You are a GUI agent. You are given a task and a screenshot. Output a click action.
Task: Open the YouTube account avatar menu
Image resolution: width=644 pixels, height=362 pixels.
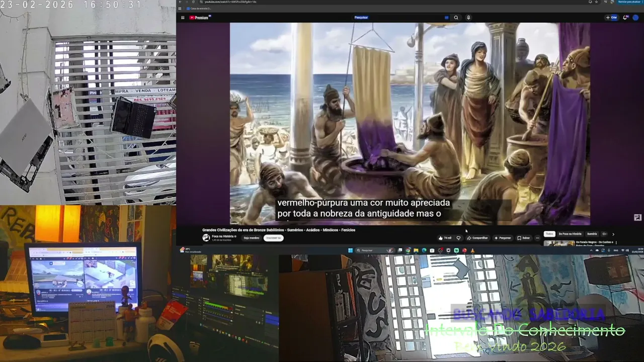click(635, 18)
